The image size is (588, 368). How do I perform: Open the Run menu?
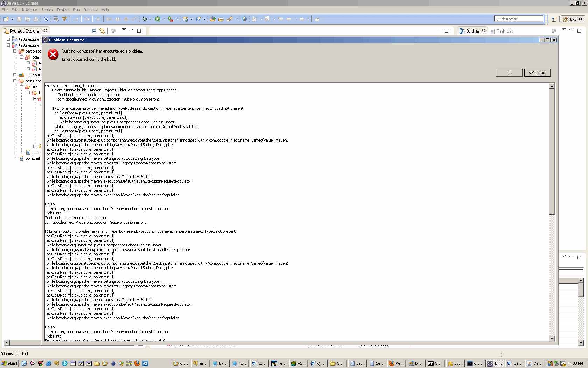(x=76, y=10)
